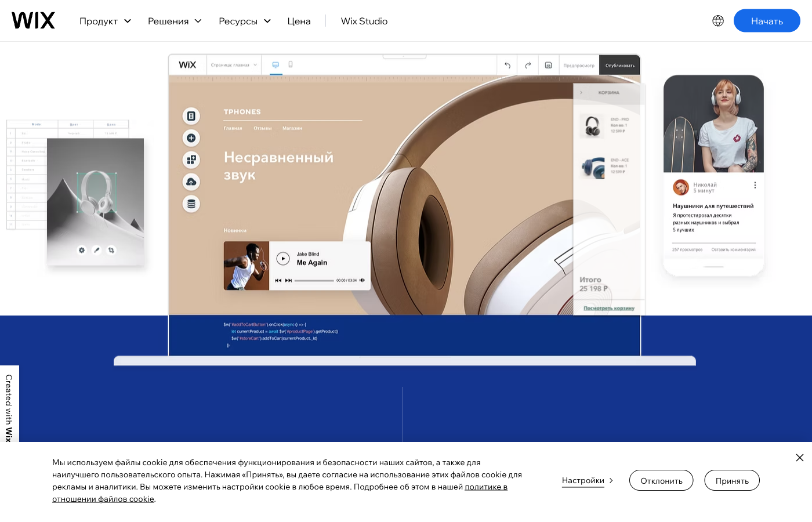Screen dimensions: 812x522
Task: Click the crop icon on headphone image card
Action: click(x=111, y=250)
